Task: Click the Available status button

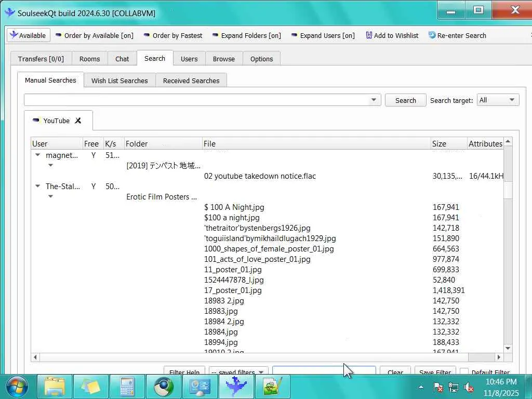Action: coord(29,35)
